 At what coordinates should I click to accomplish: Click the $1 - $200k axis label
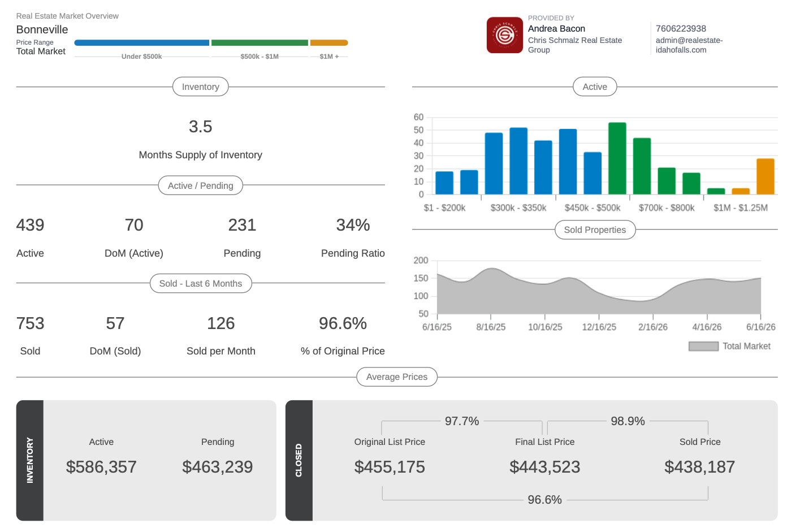pos(444,208)
